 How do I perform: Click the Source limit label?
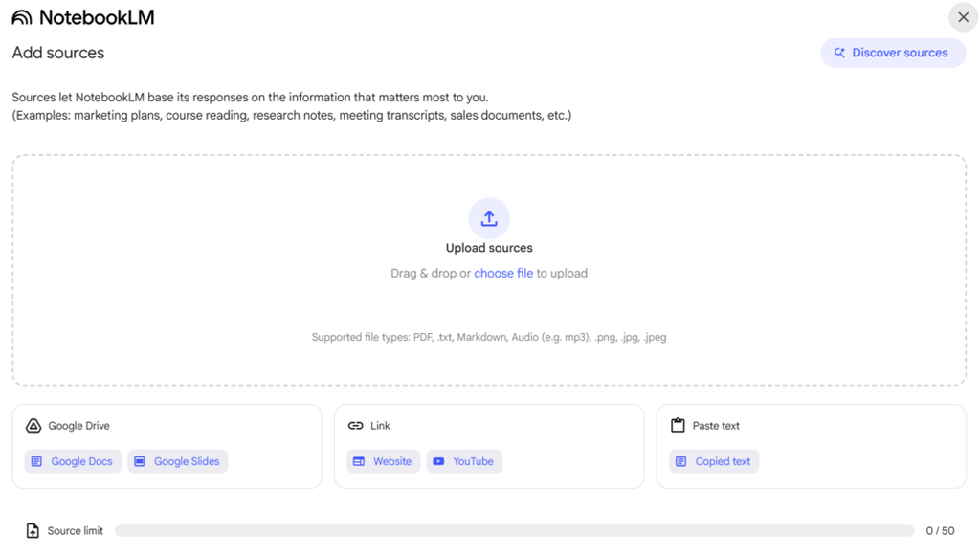tap(75, 531)
